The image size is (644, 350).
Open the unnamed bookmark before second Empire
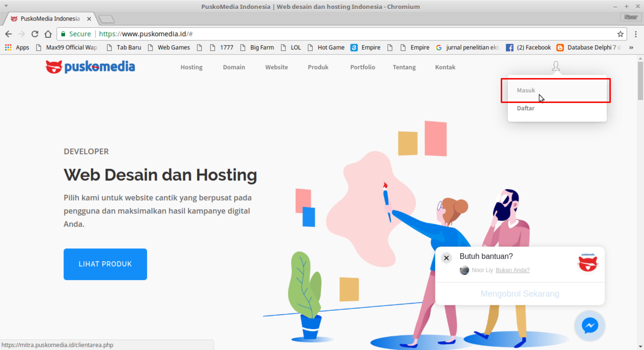click(390, 47)
